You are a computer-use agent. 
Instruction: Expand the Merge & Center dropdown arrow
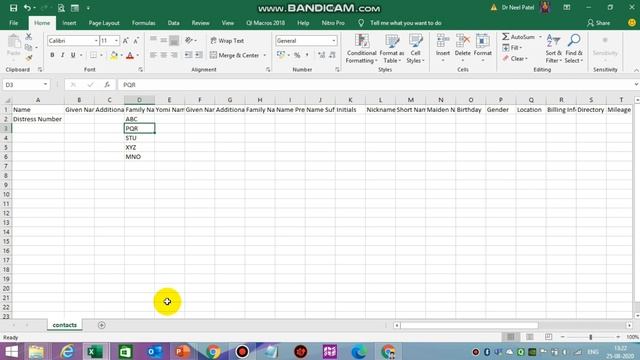tap(264, 55)
